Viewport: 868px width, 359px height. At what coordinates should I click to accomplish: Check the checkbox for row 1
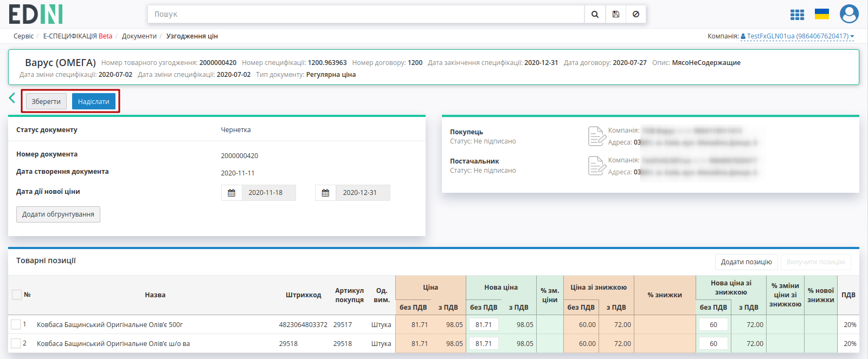[16, 324]
